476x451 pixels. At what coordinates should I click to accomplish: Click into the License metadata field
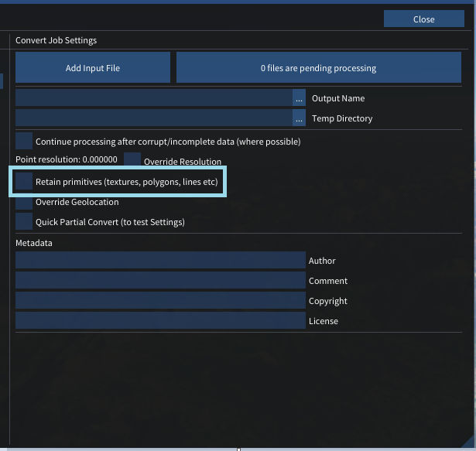(x=160, y=320)
